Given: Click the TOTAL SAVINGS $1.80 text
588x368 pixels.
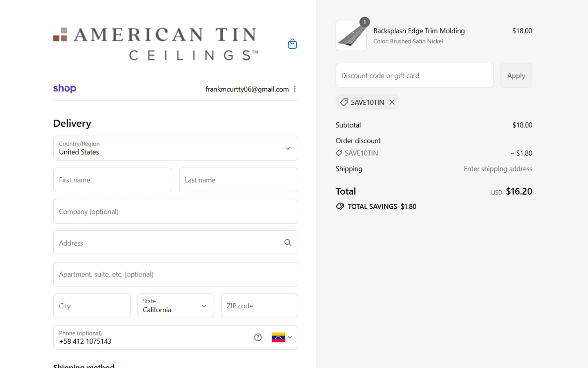Looking at the screenshot, I should point(382,206).
